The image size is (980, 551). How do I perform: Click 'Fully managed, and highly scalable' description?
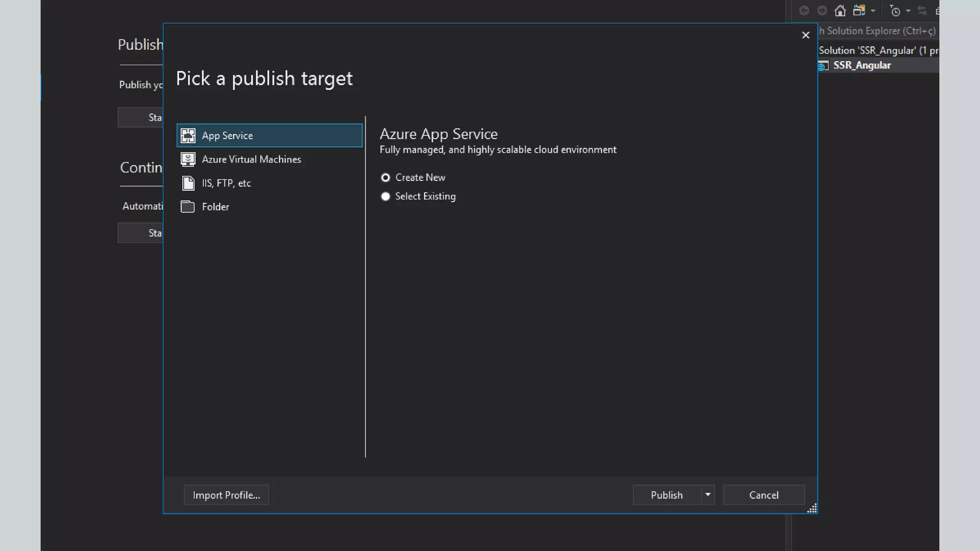click(x=498, y=150)
